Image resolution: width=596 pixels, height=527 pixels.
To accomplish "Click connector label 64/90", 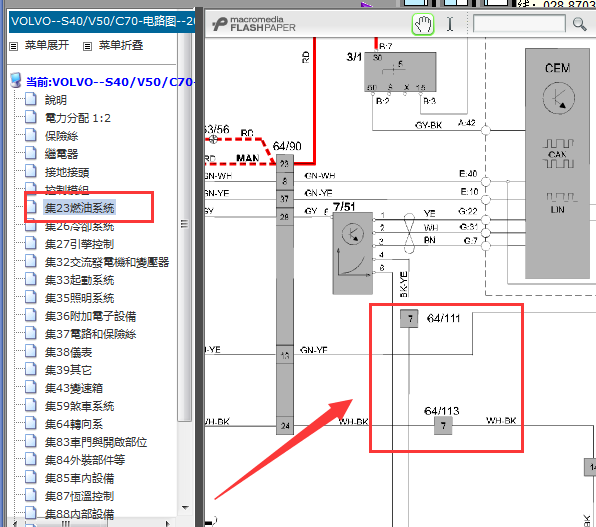I will click(x=287, y=146).
